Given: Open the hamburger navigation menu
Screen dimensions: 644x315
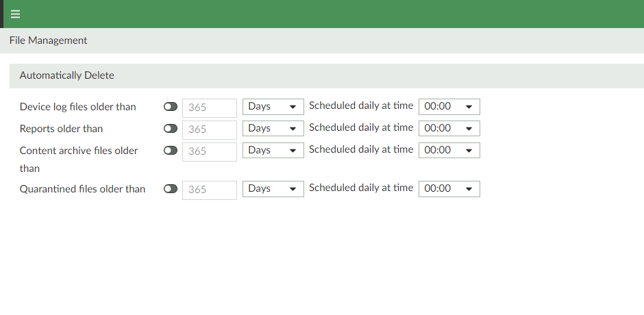Looking at the screenshot, I should (15, 14).
